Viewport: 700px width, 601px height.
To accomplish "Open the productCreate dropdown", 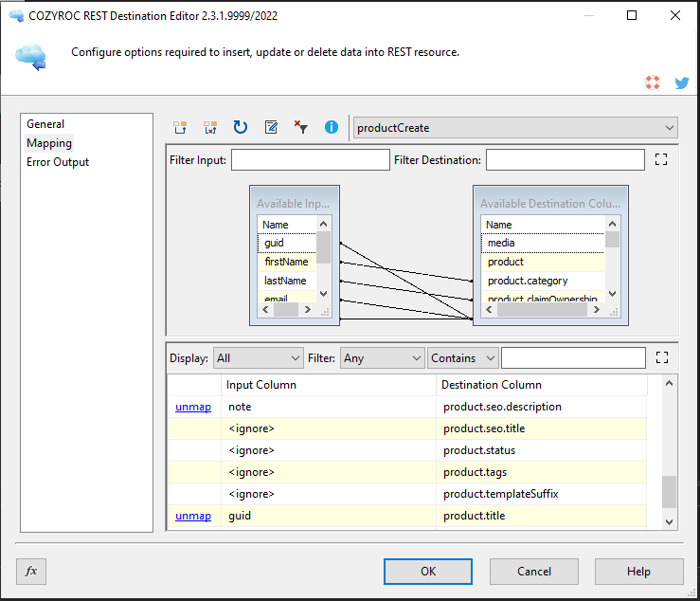I will coord(515,127).
